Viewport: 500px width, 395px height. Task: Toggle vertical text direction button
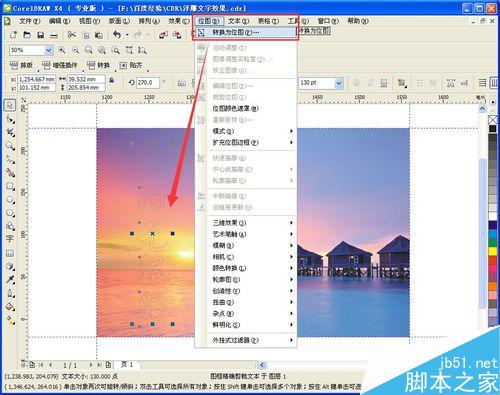pyautogui.click(x=494, y=83)
